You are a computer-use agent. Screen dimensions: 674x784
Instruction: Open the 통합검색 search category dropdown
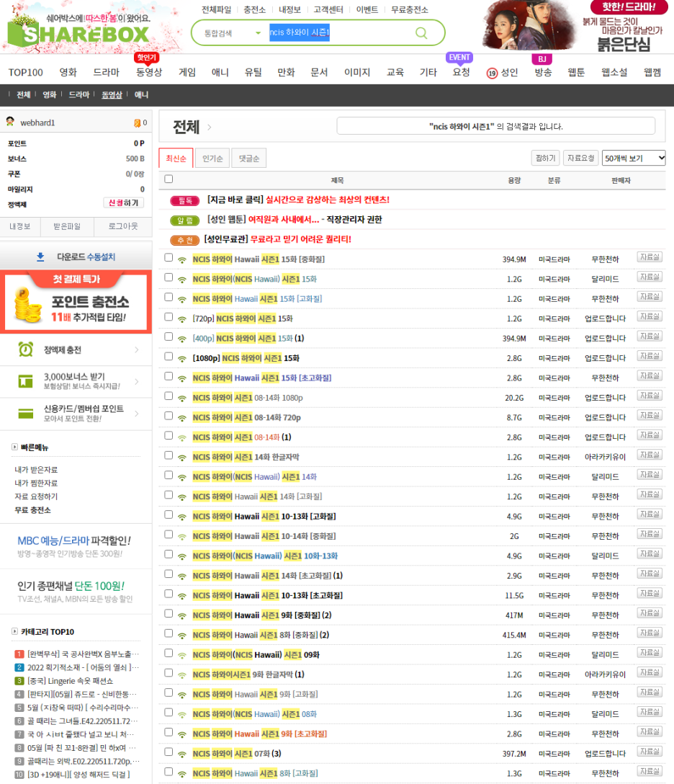[x=233, y=33]
